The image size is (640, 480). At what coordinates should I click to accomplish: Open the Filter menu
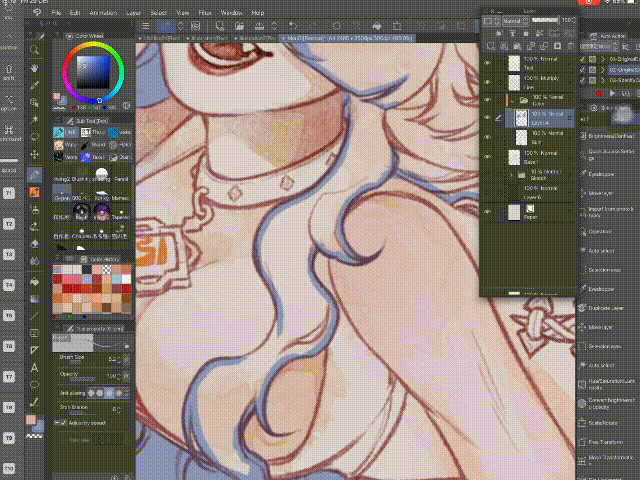tap(204, 13)
